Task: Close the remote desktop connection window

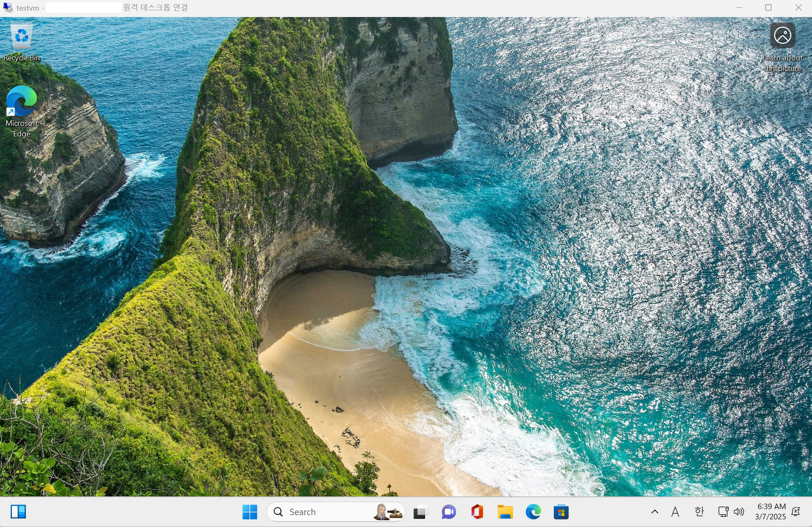Action: point(798,8)
